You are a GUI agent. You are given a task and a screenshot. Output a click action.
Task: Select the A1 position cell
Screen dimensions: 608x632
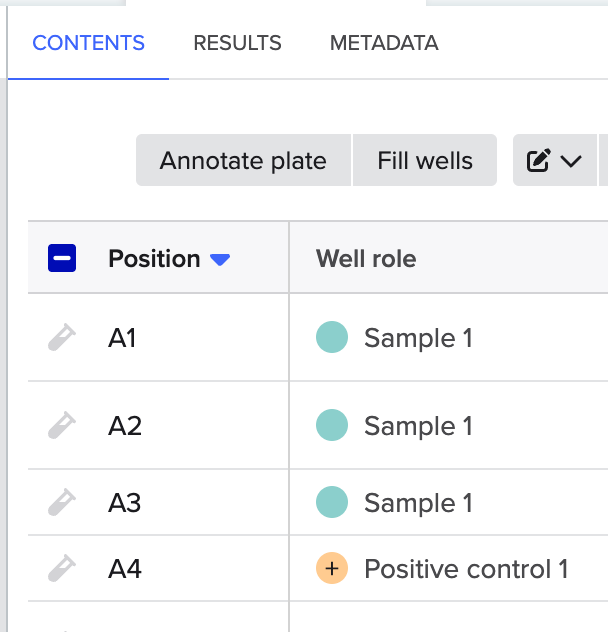tap(122, 338)
